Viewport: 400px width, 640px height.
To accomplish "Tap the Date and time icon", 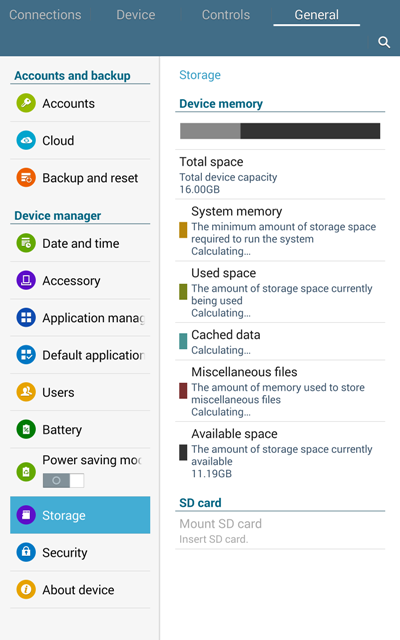I will click(x=26, y=243).
